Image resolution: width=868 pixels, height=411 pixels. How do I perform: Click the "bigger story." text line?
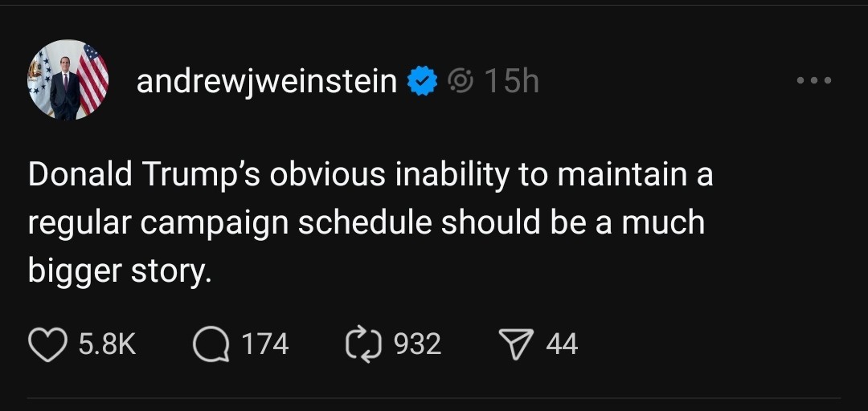(x=120, y=271)
